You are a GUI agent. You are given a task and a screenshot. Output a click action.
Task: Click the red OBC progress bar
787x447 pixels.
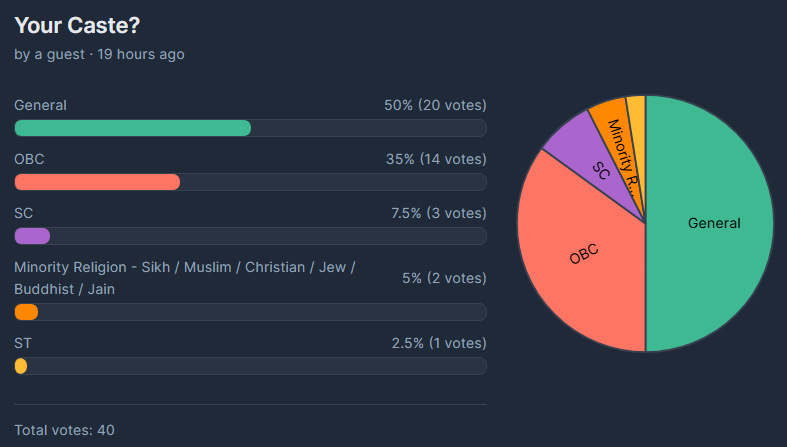[97, 182]
